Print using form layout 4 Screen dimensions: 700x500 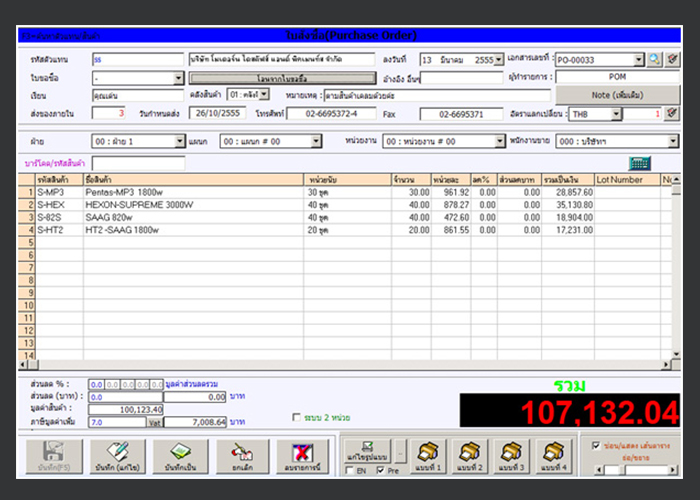pos(553,456)
